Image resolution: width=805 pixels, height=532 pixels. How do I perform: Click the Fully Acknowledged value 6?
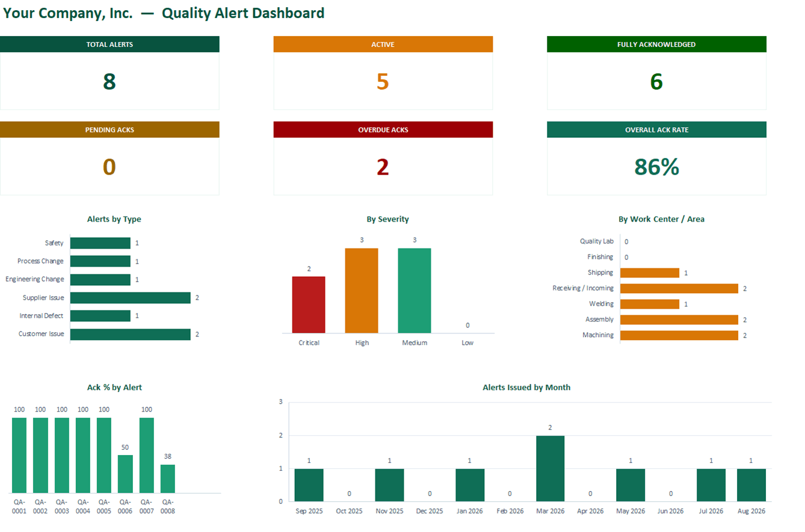tap(656, 81)
